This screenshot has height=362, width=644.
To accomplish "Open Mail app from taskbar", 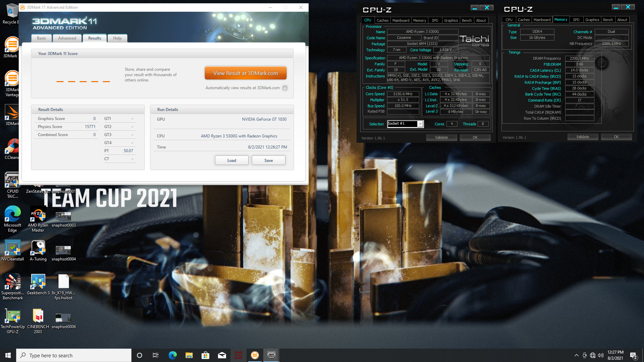I will pos(222,355).
